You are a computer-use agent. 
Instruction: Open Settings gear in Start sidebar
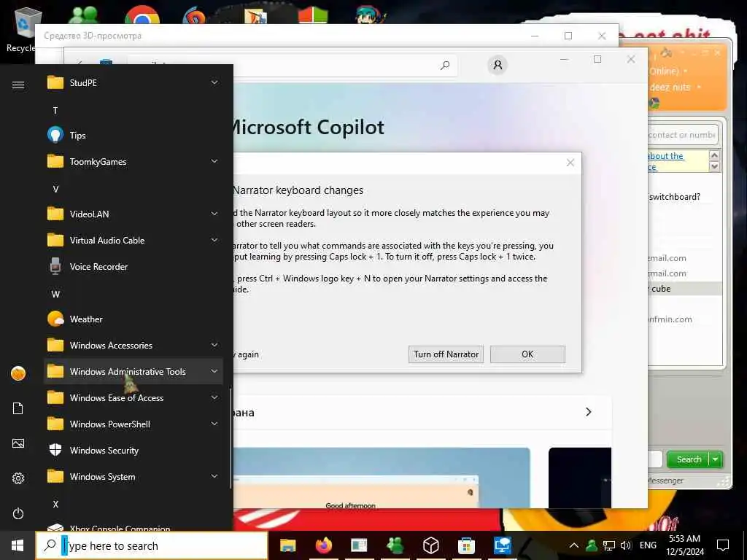[18, 478]
